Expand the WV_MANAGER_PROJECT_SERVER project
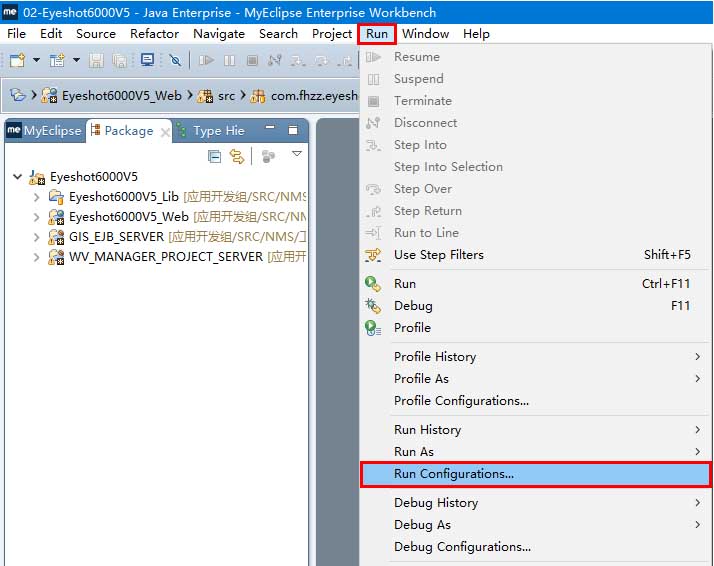714x566 pixels. point(36,257)
